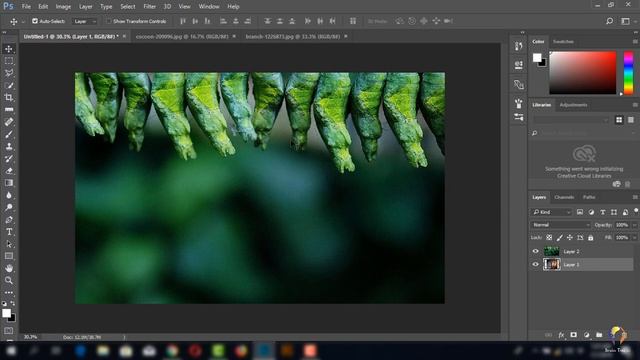The image size is (640, 360).
Task: Switch to the branch jpg document tab
Action: pos(293,36)
